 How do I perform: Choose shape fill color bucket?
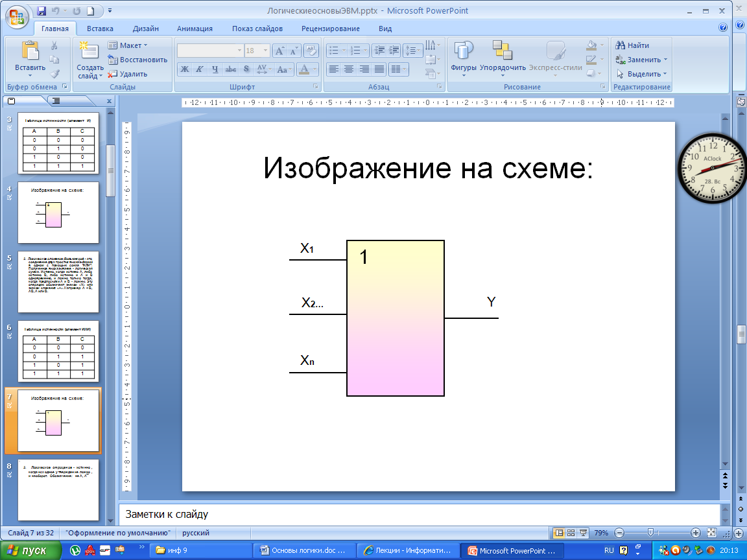(x=591, y=45)
